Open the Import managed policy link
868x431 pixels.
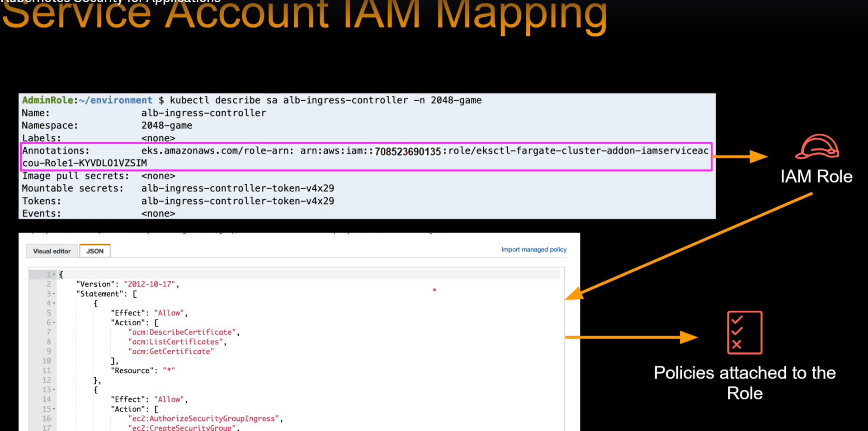(x=533, y=249)
